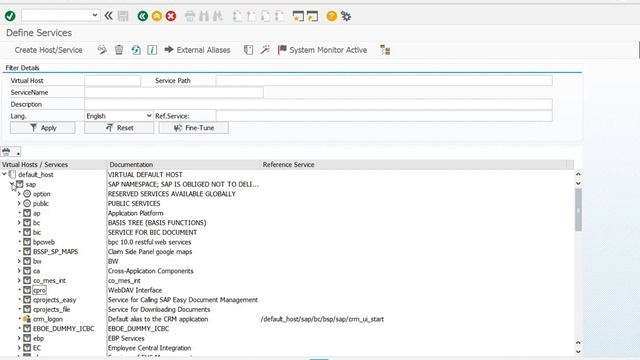This screenshot has height=360, width=640.
Task: Select the bpcweb service
Action: (x=44, y=242)
